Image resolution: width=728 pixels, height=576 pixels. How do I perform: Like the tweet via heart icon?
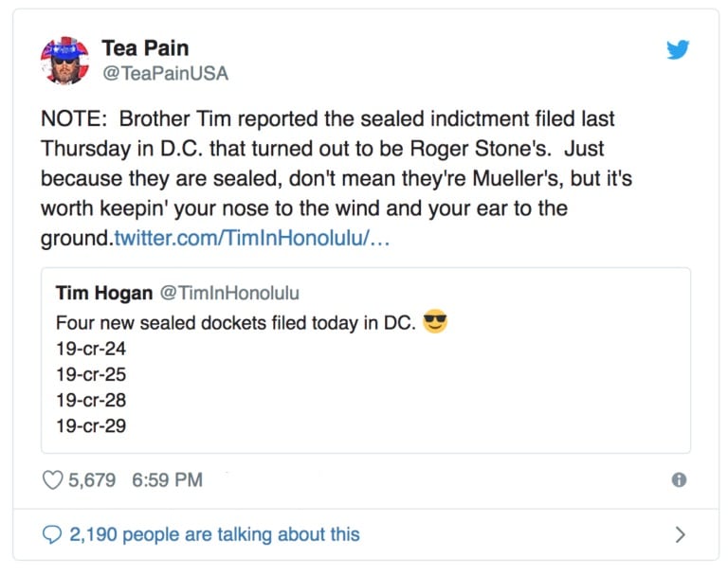[x=52, y=480]
